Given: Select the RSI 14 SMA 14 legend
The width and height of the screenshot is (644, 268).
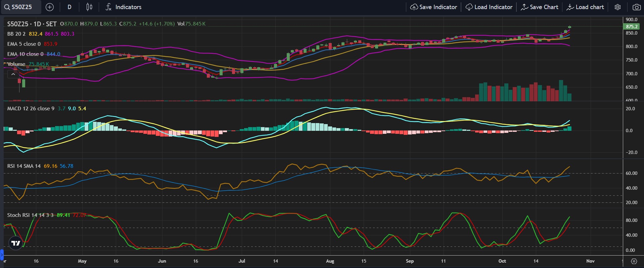Looking at the screenshot, I should [x=24, y=166].
